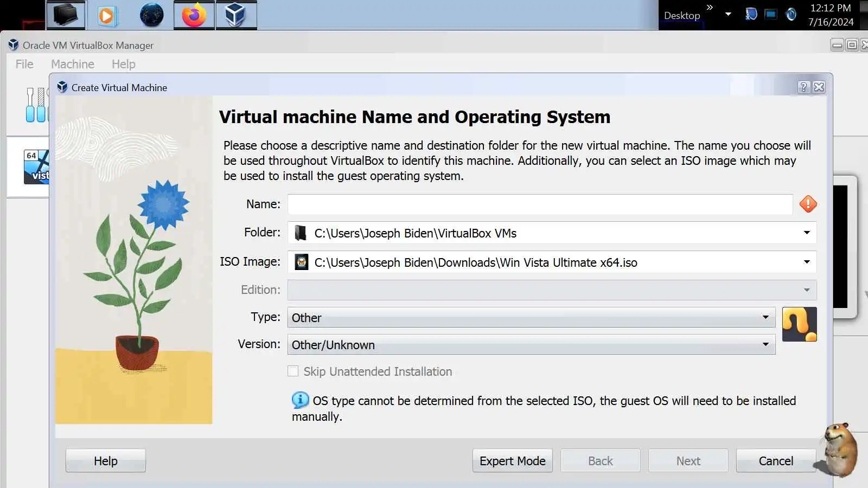Open the File menu
This screenshot has width=868, height=488.
pos(24,64)
